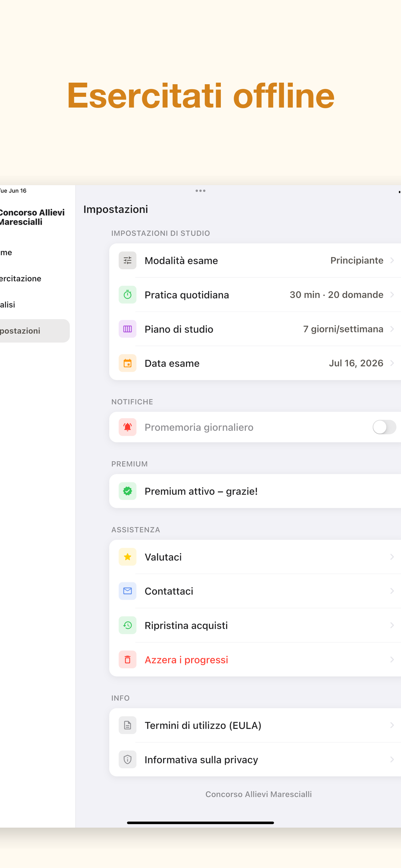
Task: Click Premium attivo – grazie! row
Action: (x=255, y=491)
